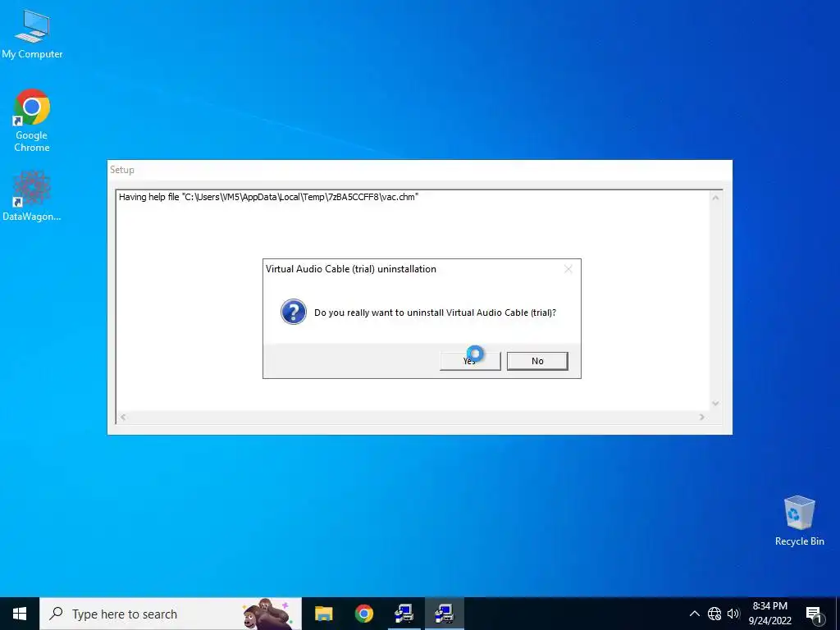This screenshot has width=840, height=630.
Task: Click the taskbar search box
Action: point(171,614)
